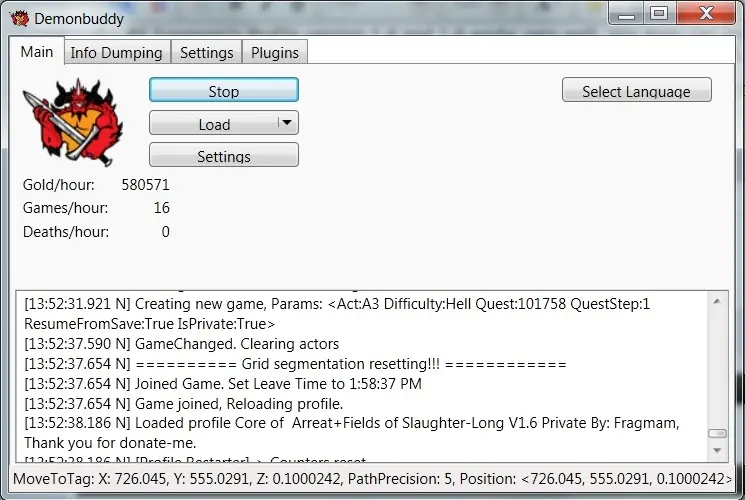Click the log scrollbar down arrow
Viewport: 745px width, 500px height.
[x=717, y=449]
